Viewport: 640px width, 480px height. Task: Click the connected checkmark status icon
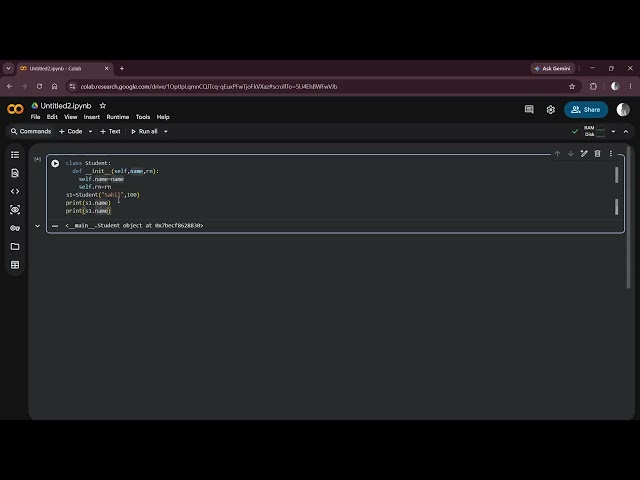[x=575, y=131]
